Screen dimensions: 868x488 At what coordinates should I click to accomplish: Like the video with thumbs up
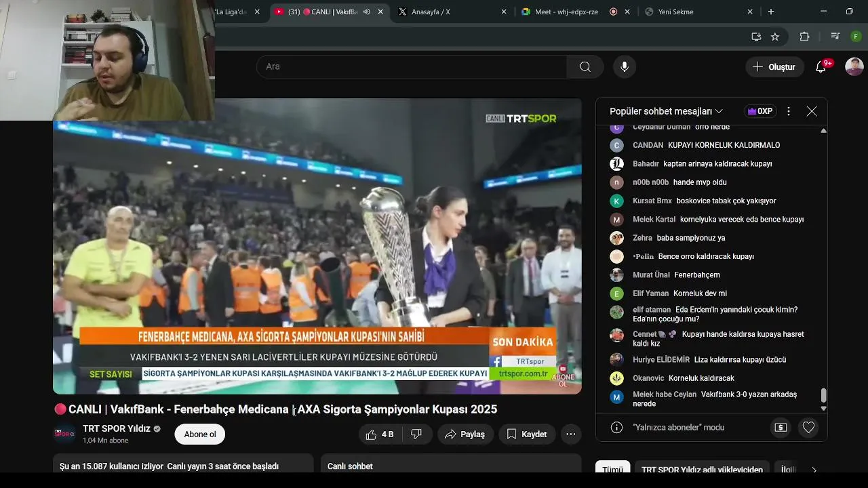(x=380, y=434)
